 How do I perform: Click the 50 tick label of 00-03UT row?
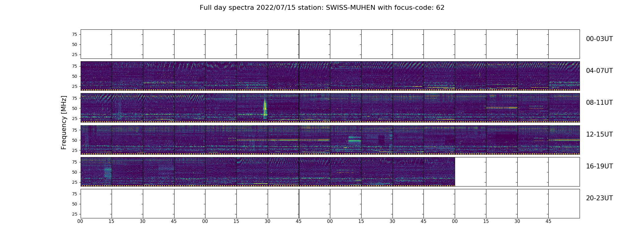point(74,44)
